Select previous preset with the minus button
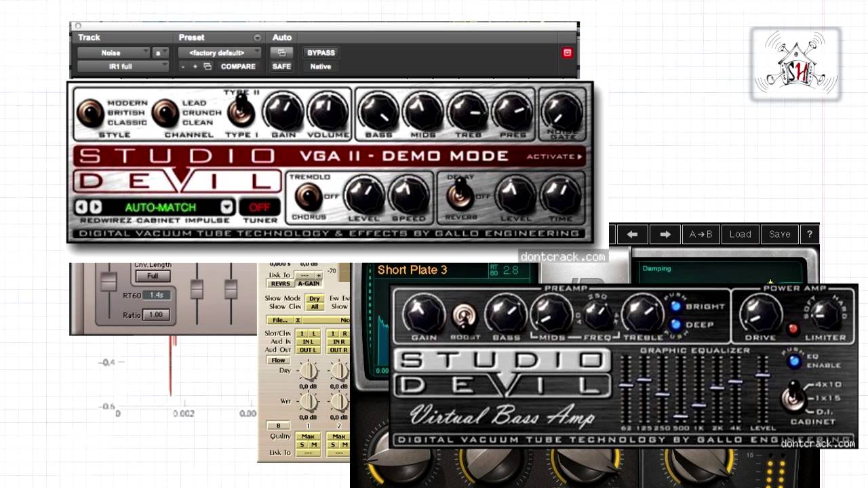The height and width of the screenshot is (488, 868). [x=183, y=66]
